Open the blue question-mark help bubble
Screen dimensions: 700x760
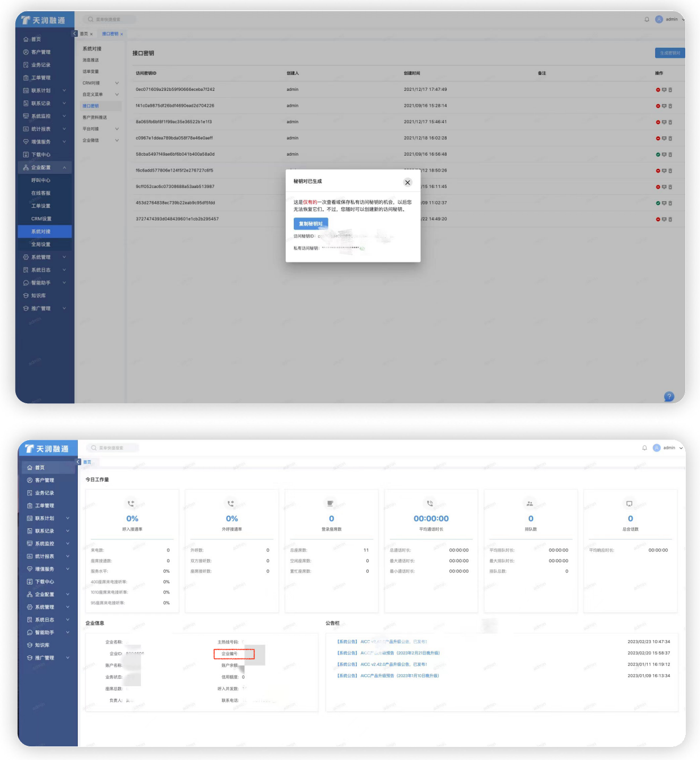(x=669, y=396)
